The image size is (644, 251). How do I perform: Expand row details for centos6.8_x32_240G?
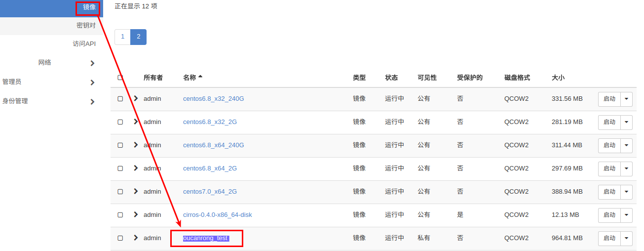[x=136, y=98]
